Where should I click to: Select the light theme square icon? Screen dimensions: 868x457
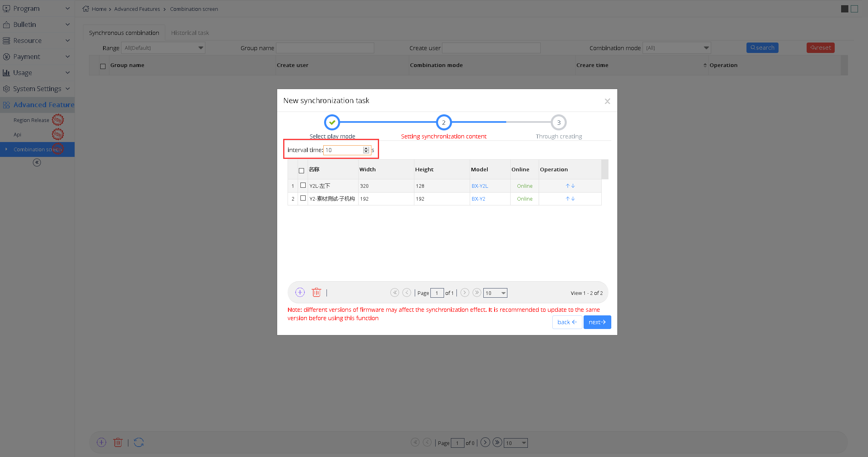[854, 9]
